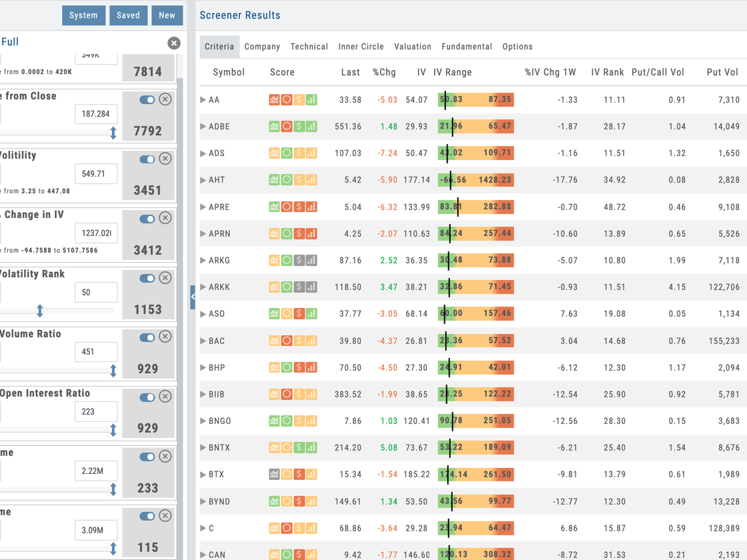Collapse the filter side panel handle
747x560 pixels.
coord(193,297)
